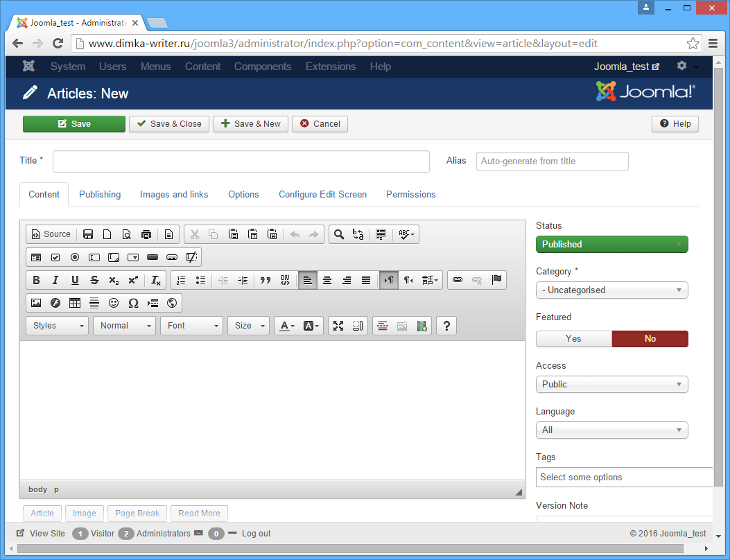Expand the Category dropdown
The height and width of the screenshot is (560, 730).
[x=611, y=290]
